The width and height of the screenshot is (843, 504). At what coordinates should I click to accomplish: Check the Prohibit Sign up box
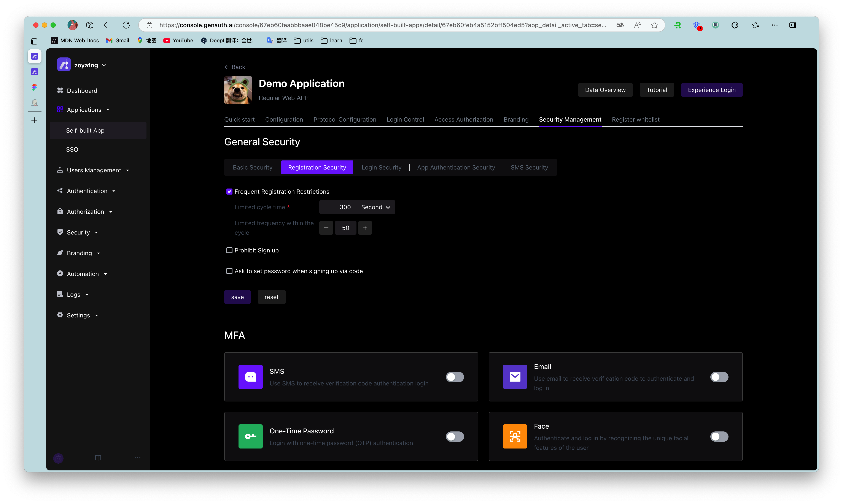(x=229, y=250)
